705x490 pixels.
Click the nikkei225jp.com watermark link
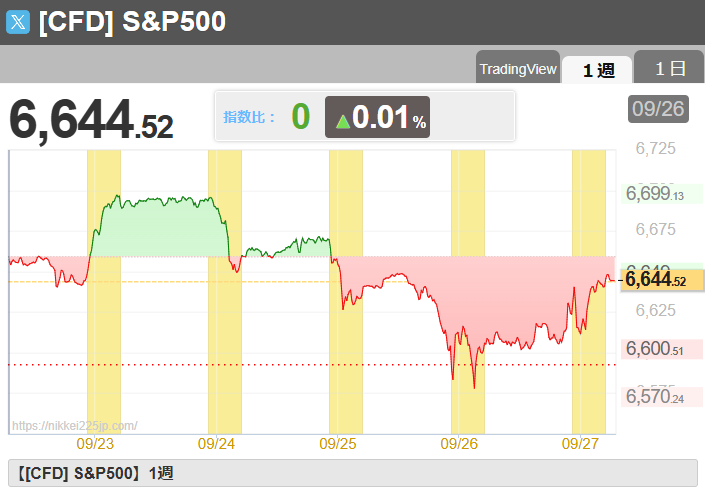point(74,426)
